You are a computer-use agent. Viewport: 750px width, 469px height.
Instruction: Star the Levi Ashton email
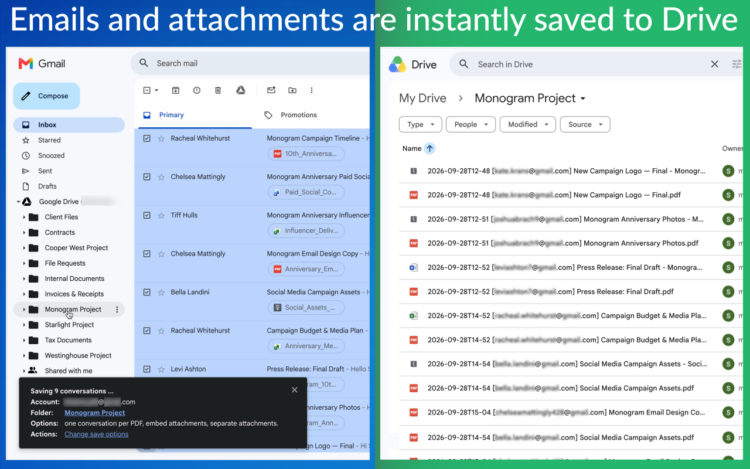click(x=161, y=369)
